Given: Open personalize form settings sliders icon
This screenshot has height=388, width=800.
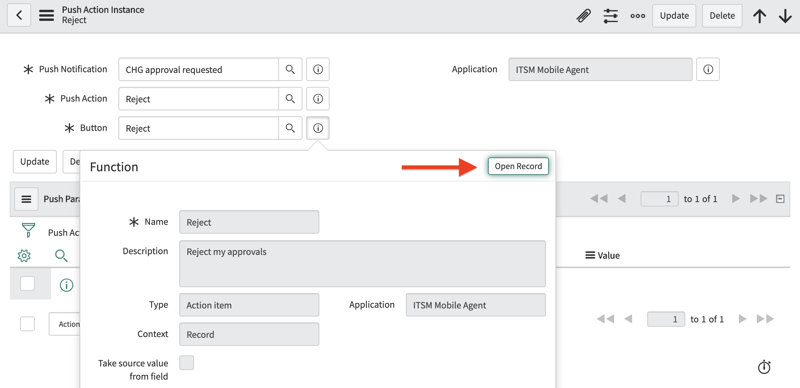Looking at the screenshot, I should 611,16.
